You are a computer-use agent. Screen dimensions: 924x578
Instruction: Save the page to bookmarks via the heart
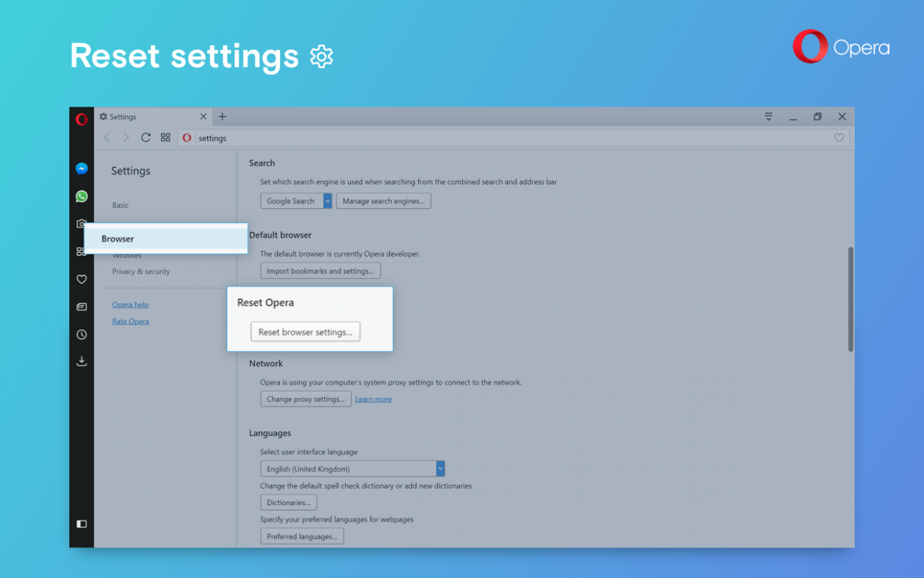(839, 137)
